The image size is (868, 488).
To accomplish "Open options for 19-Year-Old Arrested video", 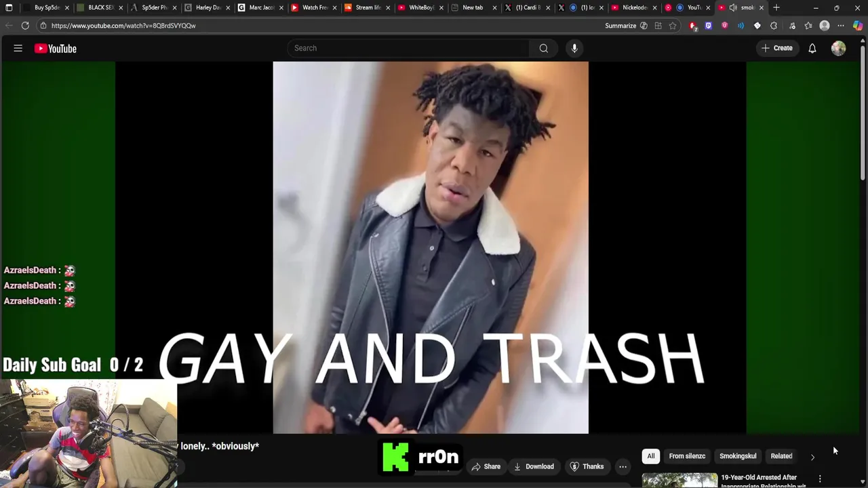I will [820, 479].
